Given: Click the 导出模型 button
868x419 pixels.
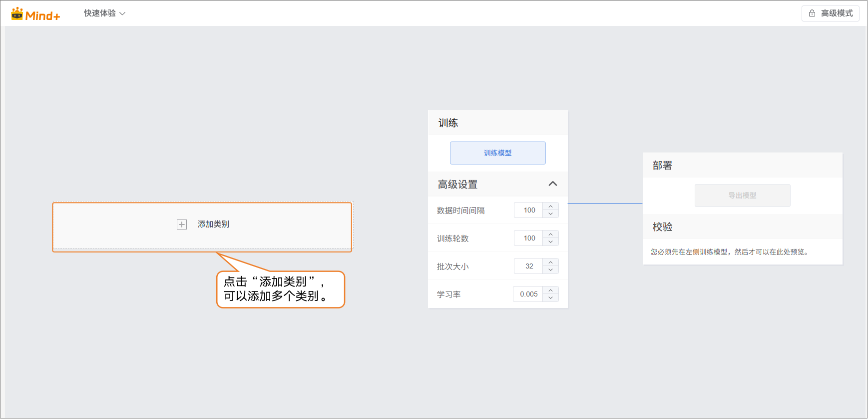Looking at the screenshot, I should coord(742,195).
